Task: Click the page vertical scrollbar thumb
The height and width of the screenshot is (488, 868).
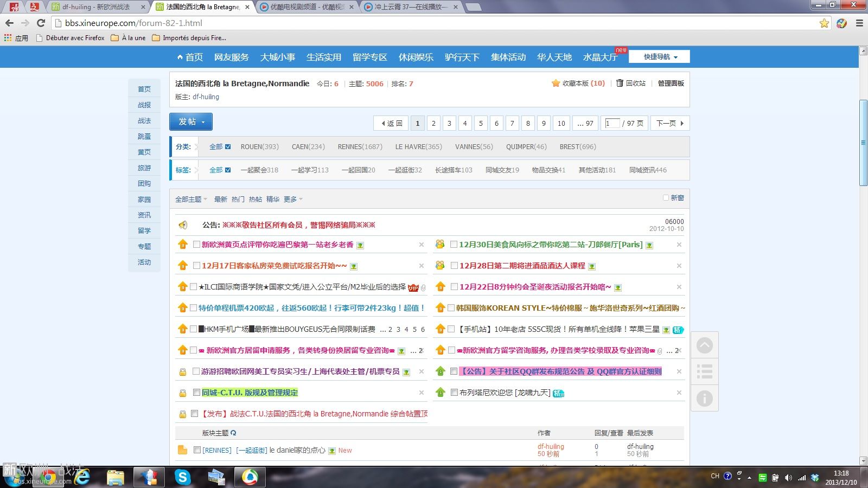Action: click(863, 143)
